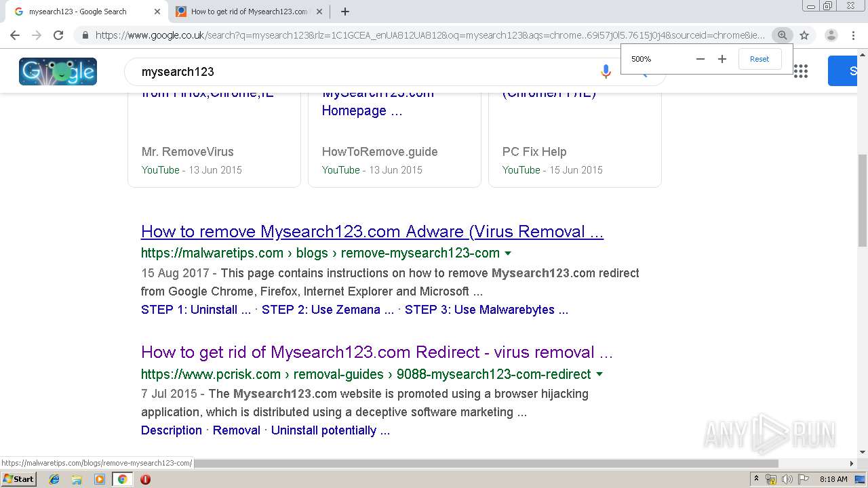Screen dimensions: 868x488
Task: Click the zoom magnifier icon in address bar
Action: (782, 35)
